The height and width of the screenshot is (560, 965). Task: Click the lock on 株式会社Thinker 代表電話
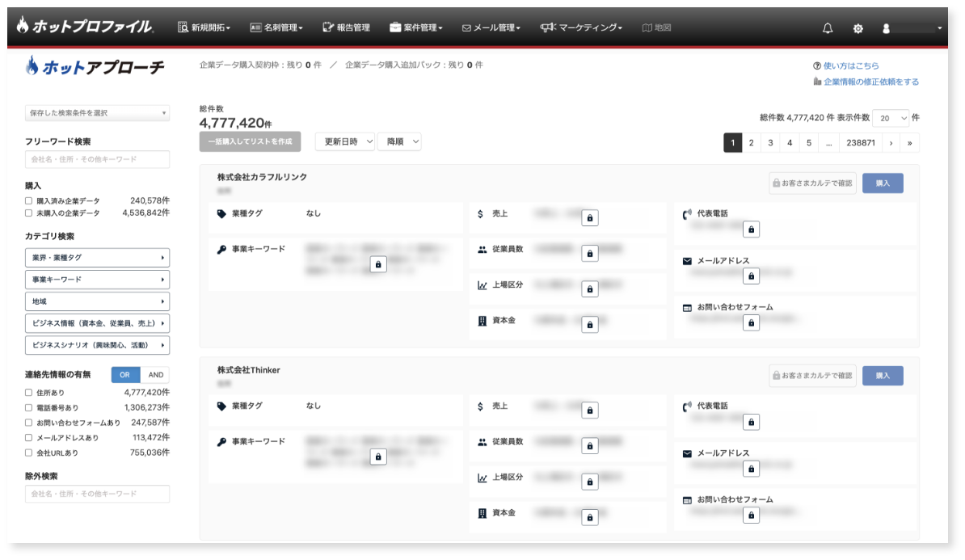[751, 422]
